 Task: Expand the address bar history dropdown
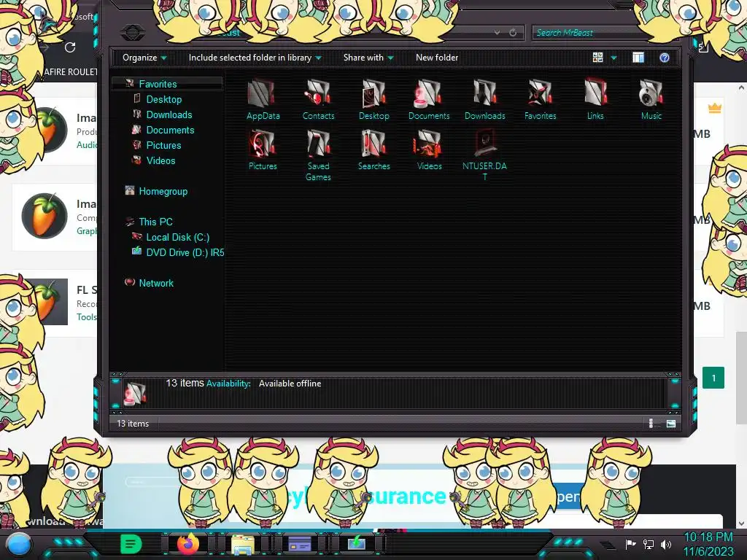(497, 32)
